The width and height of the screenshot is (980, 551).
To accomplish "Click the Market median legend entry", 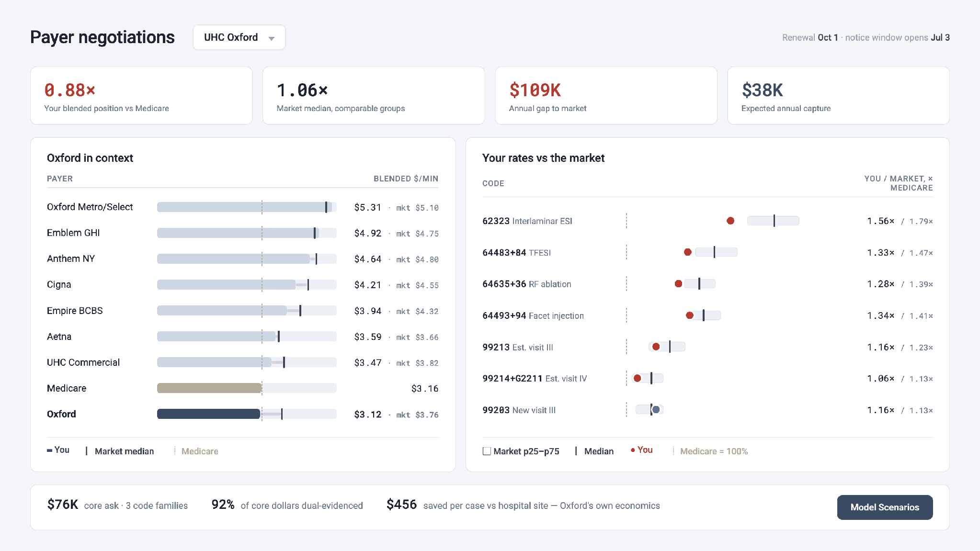I will (120, 451).
